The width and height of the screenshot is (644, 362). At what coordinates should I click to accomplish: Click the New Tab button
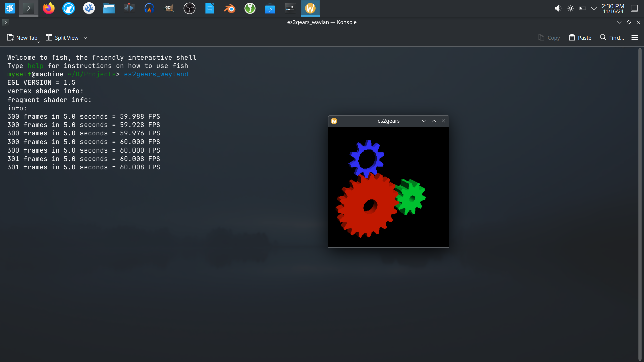click(22, 38)
